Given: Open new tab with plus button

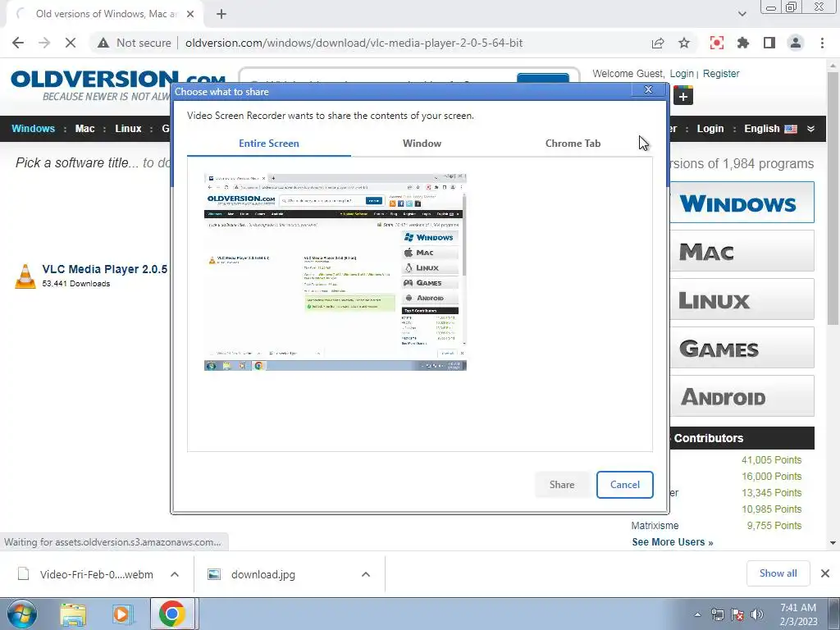Looking at the screenshot, I should pyautogui.click(x=221, y=15).
